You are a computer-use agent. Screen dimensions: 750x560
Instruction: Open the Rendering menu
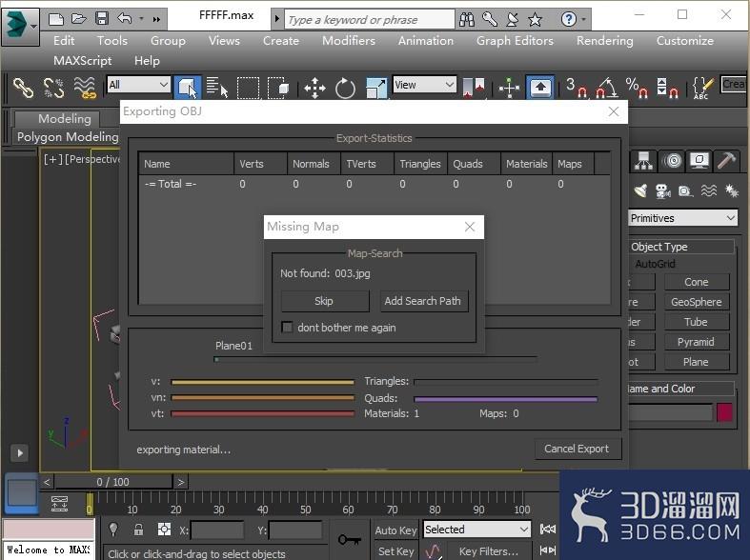point(604,41)
